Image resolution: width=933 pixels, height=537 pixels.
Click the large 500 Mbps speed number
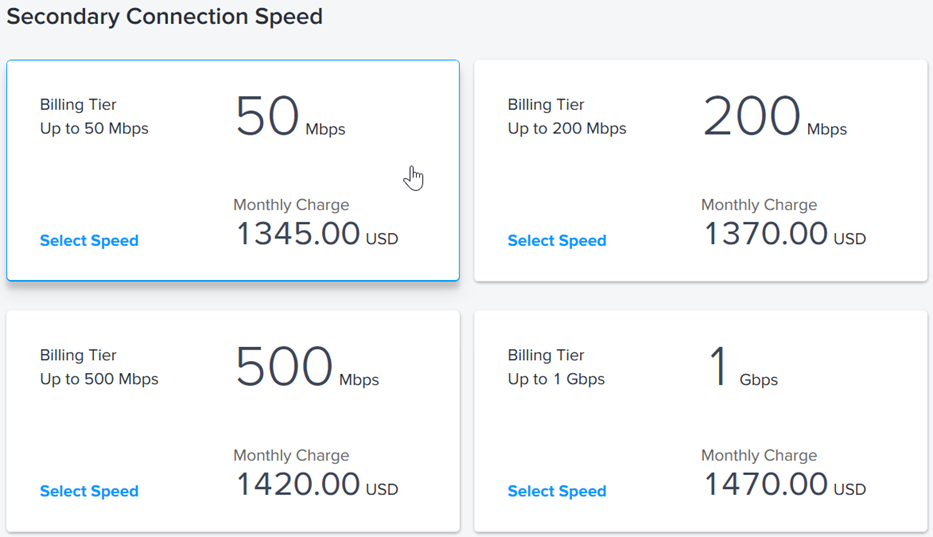pos(284,367)
